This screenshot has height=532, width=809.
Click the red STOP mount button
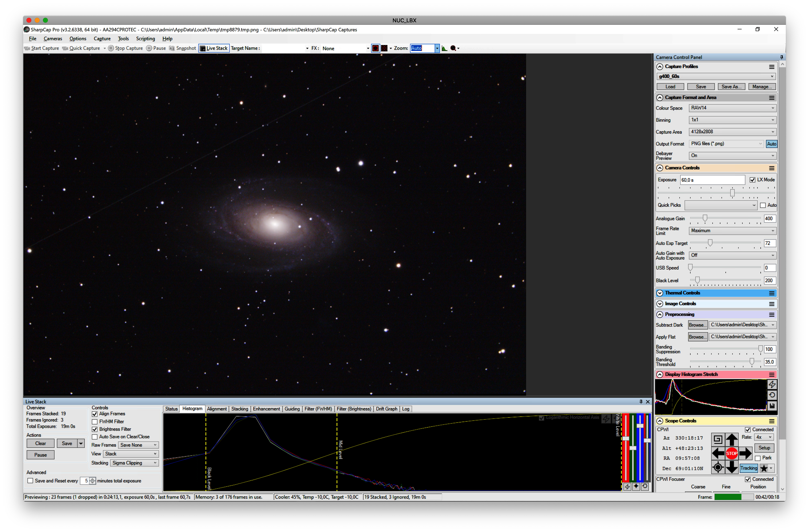[x=731, y=453]
